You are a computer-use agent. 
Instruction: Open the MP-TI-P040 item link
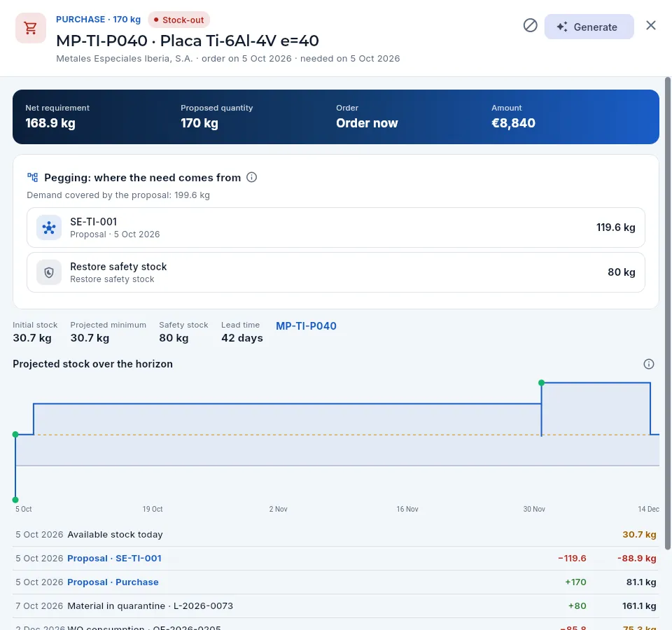coord(306,326)
